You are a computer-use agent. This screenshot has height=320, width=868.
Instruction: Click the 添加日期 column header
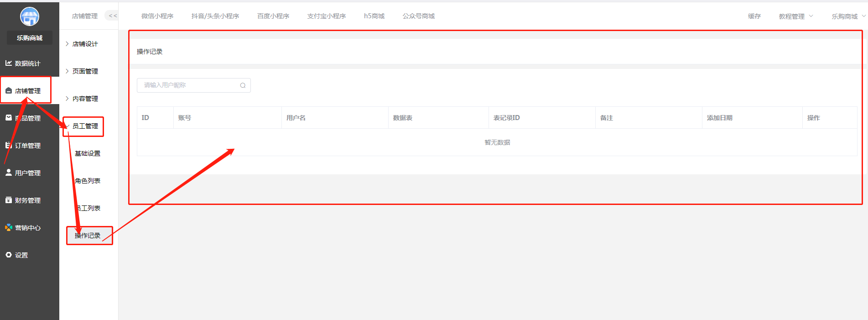click(720, 118)
